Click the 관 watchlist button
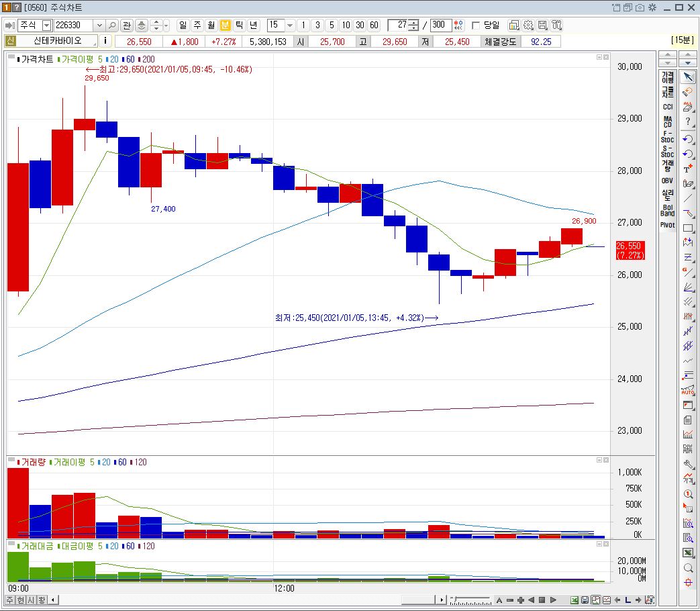Viewport: 700px width, 611px height. click(x=127, y=26)
